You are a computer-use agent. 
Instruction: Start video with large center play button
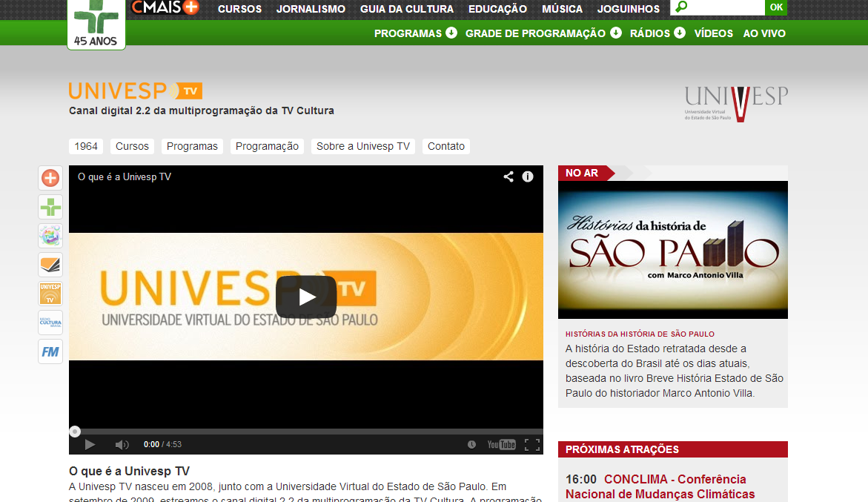(x=306, y=297)
